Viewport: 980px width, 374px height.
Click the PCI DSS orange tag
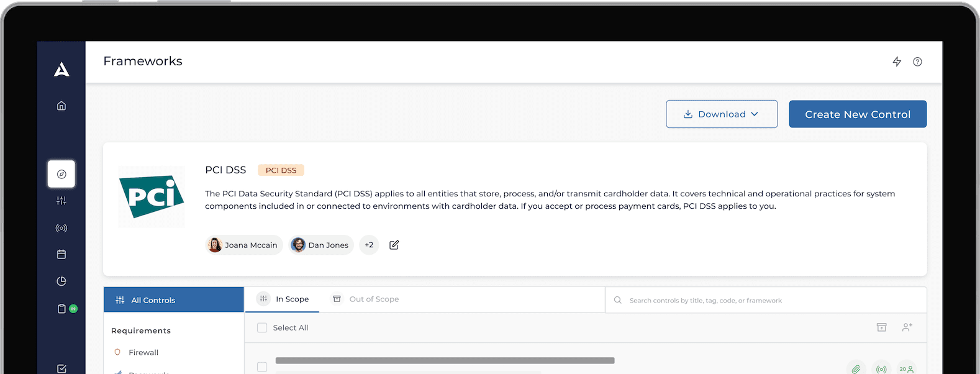tap(281, 170)
